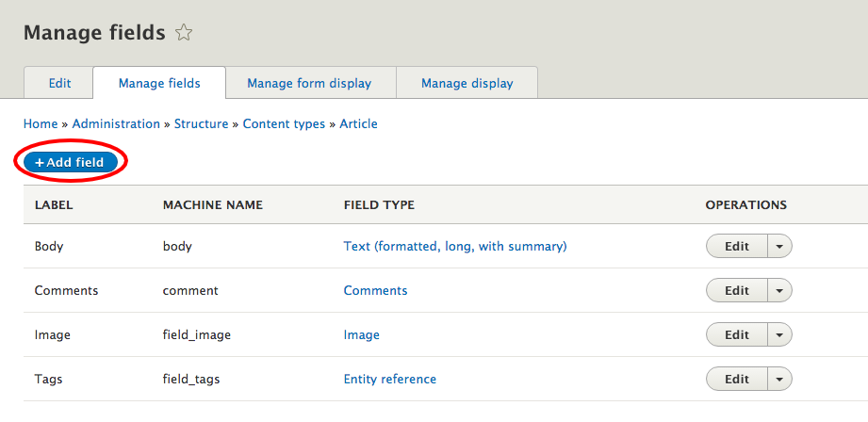Click the Entity reference field type link
Screen dimensions: 868x422
tap(390, 379)
